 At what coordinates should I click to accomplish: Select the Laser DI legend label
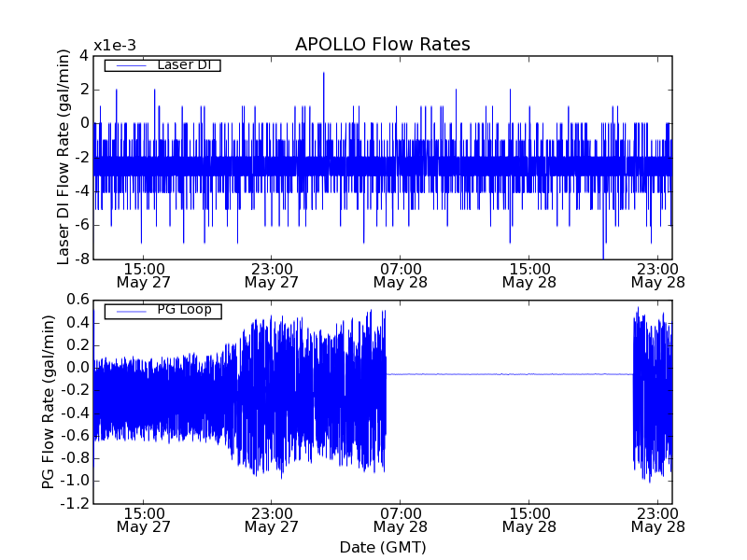(x=184, y=65)
